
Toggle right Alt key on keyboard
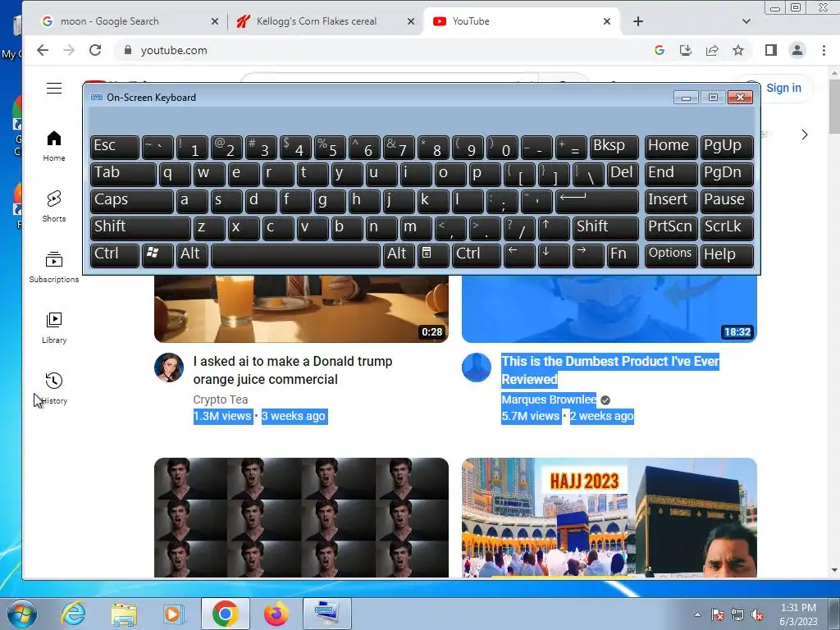399,254
